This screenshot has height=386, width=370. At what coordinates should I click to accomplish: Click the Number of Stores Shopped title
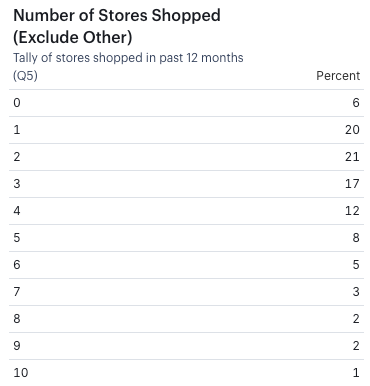pos(117,26)
